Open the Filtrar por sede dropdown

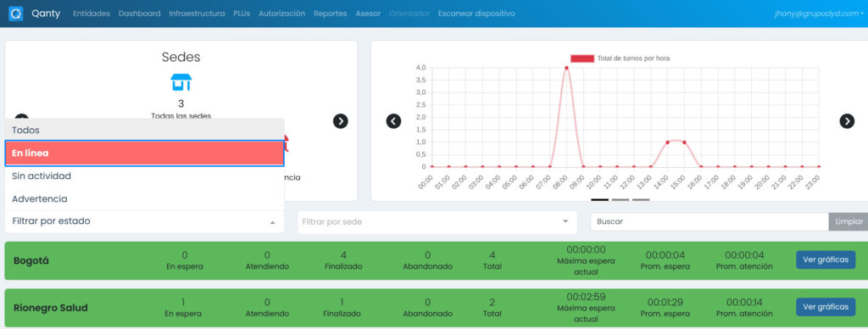[x=437, y=221]
